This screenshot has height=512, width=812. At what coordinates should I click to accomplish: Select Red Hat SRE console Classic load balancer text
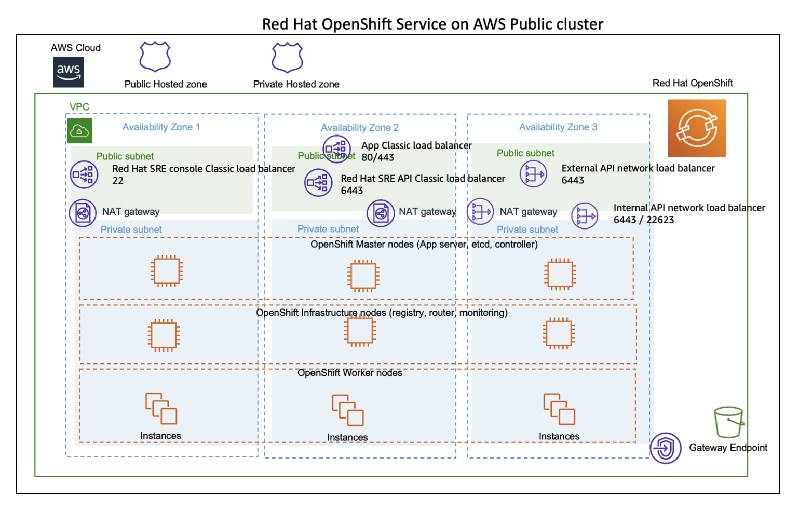click(x=204, y=169)
